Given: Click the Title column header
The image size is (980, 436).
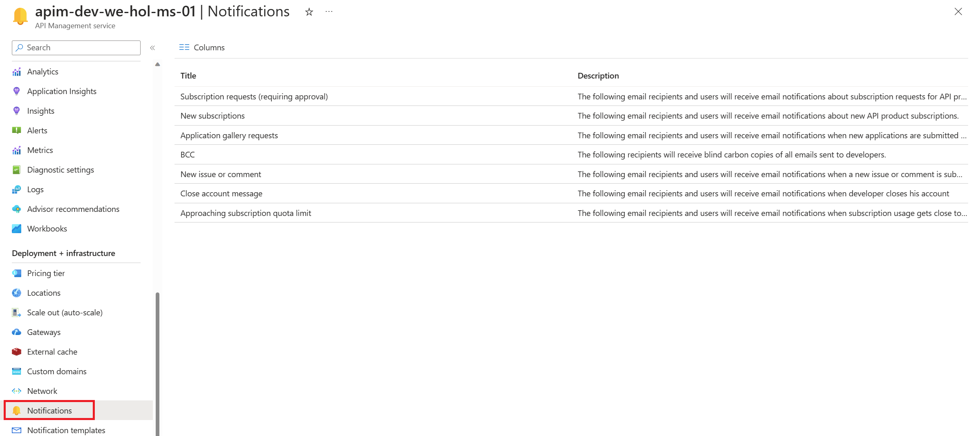Looking at the screenshot, I should [188, 76].
